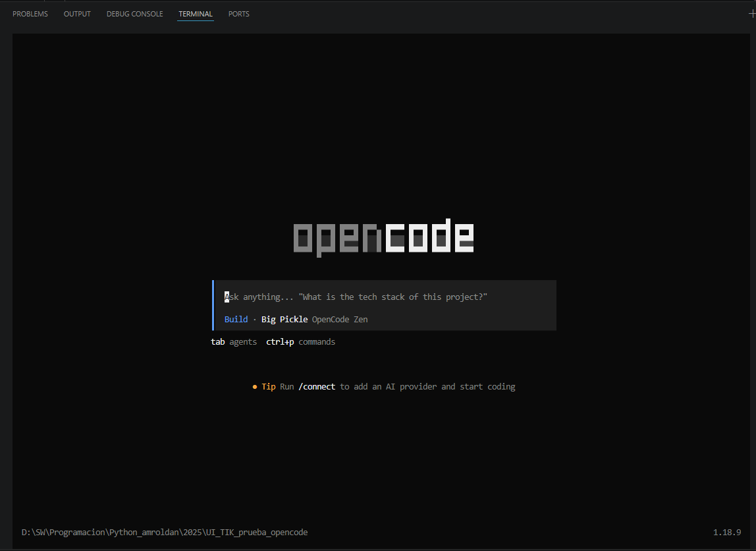Select the TERMINAL tab
This screenshot has height=551, width=756.
pos(196,14)
